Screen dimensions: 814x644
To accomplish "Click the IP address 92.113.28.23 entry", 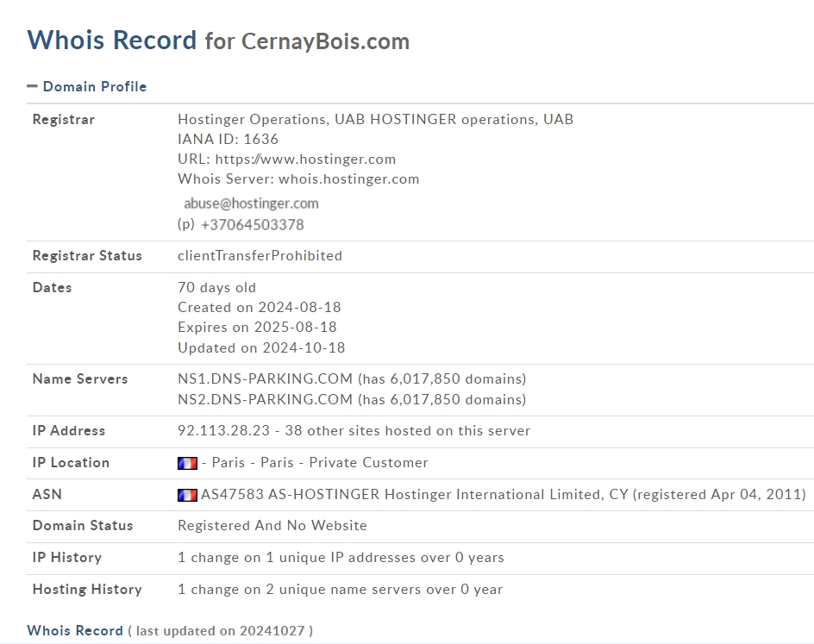I will pyautogui.click(x=223, y=431).
